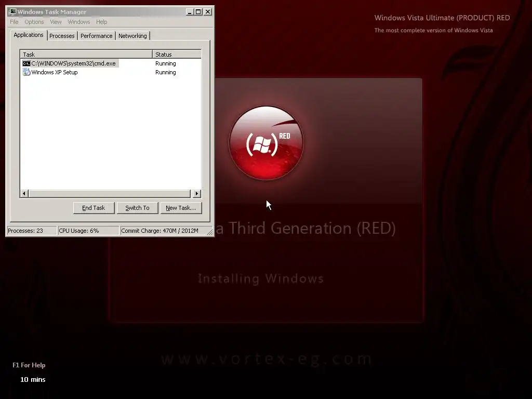Open the File menu
This screenshot has width=532, height=399.
[14, 22]
